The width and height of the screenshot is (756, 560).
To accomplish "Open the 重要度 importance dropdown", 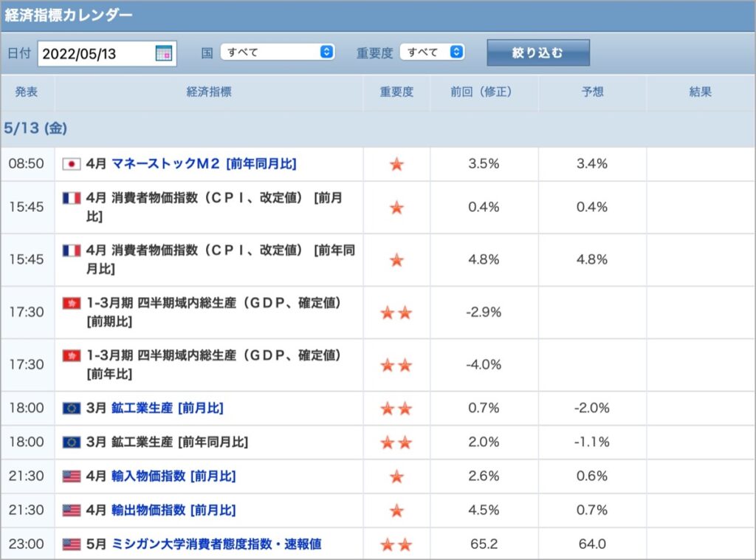I will 432,52.
